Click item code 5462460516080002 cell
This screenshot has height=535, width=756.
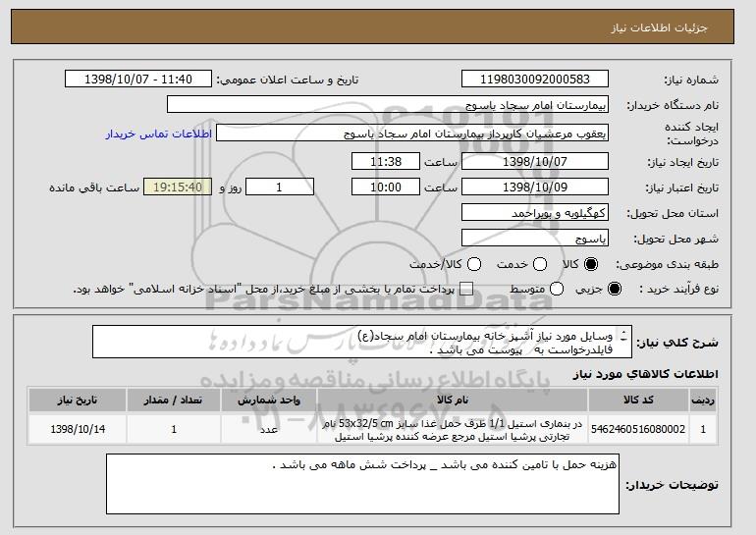(638, 429)
